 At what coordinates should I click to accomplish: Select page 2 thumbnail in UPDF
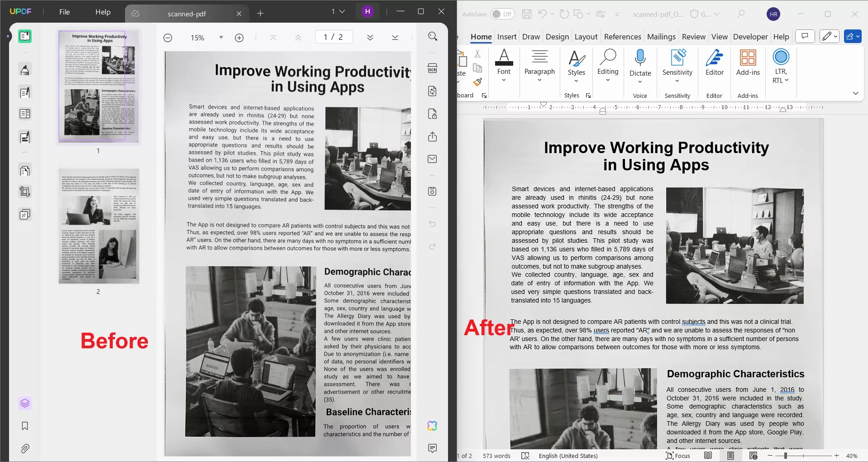tap(99, 226)
